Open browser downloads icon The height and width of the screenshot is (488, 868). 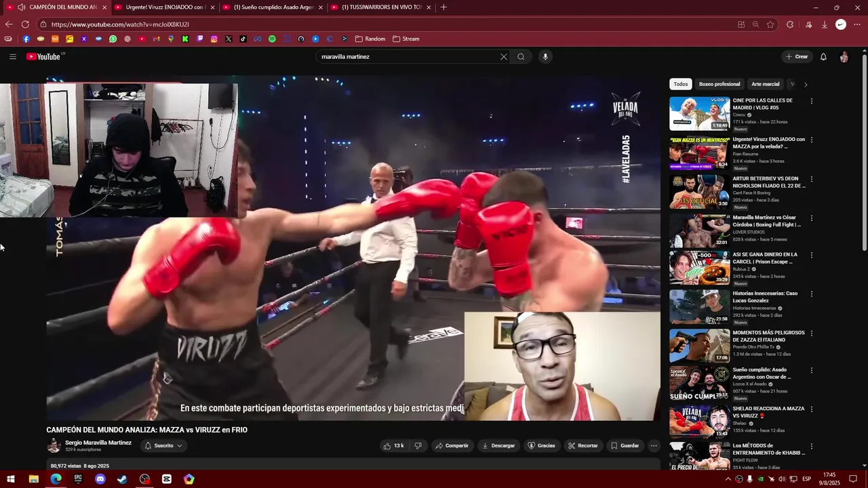click(824, 24)
